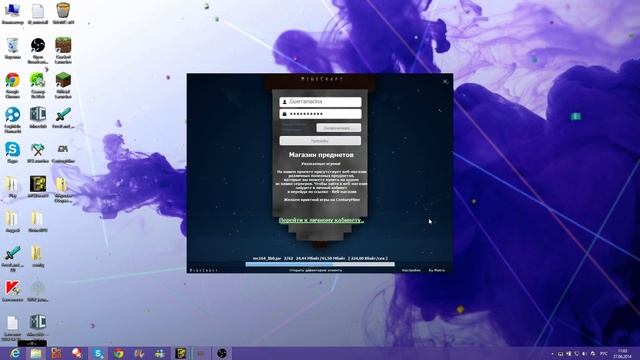The image size is (640, 360).
Task: Open the Recycle Bin desktop icon
Action: (12, 48)
